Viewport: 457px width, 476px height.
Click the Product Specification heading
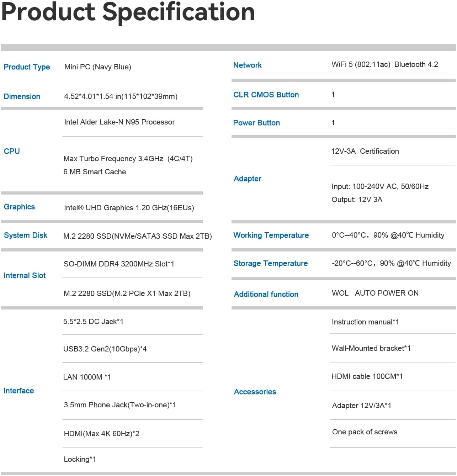tap(128, 12)
